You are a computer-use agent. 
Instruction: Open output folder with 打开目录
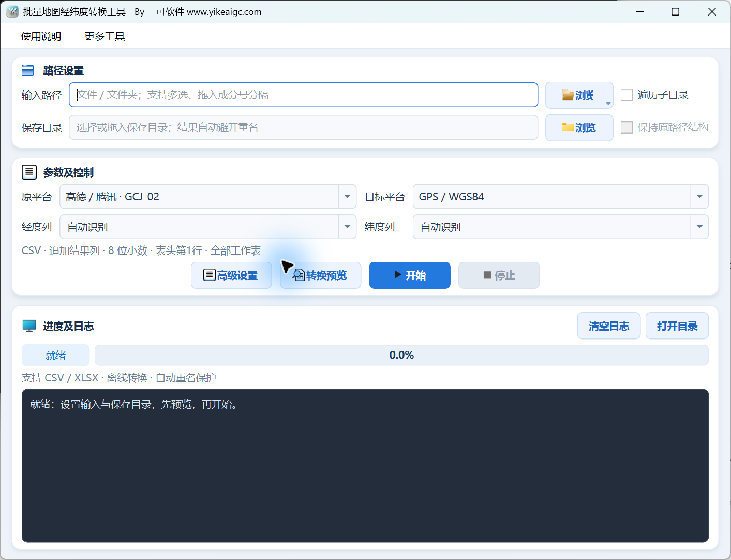click(677, 326)
